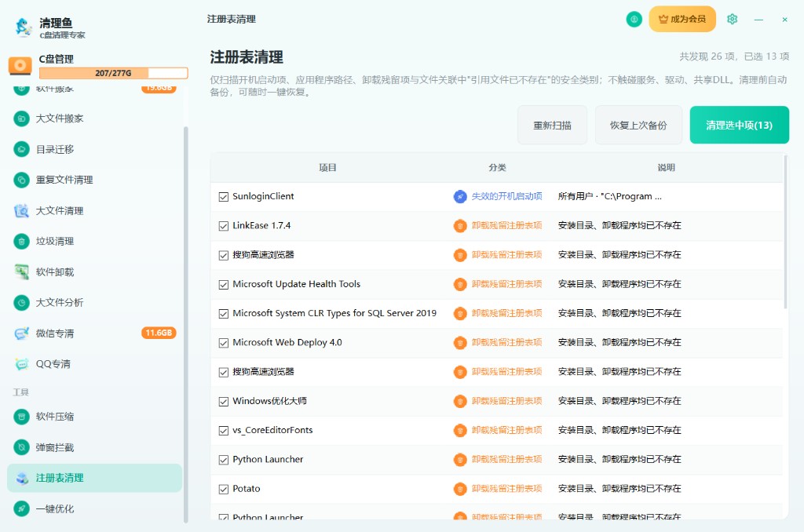Open settings via the gear icon

pyautogui.click(x=733, y=19)
